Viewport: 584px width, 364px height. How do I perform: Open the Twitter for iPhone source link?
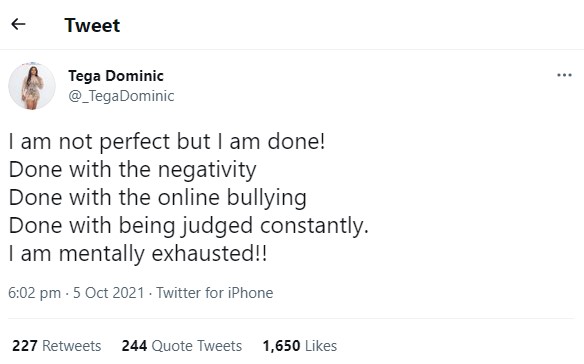[x=215, y=293]
